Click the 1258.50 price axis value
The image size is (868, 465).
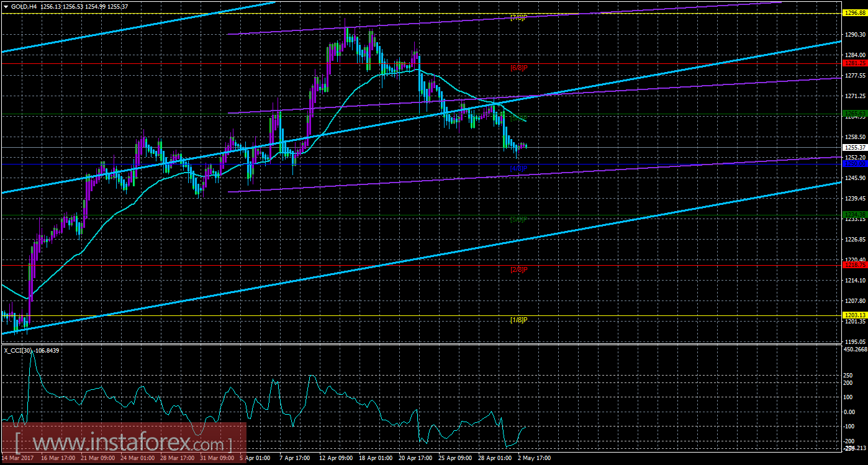(x=855, y=137)
